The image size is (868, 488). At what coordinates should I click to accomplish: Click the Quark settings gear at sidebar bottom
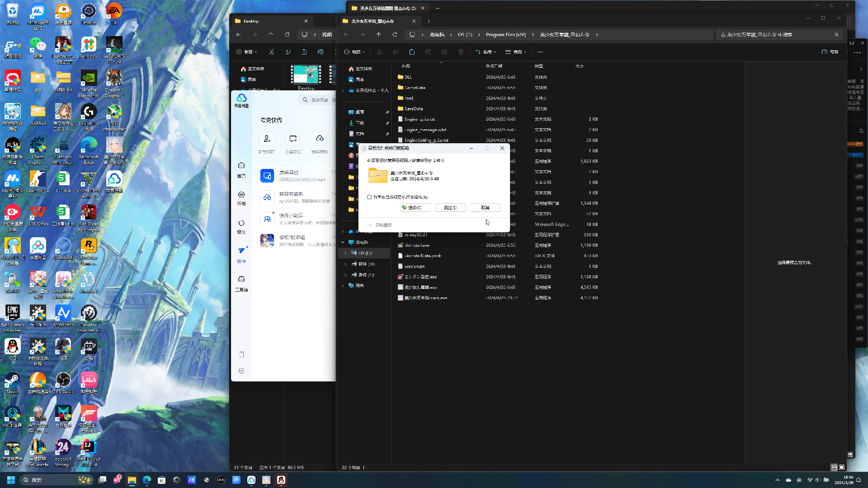[x=241, y=371]
